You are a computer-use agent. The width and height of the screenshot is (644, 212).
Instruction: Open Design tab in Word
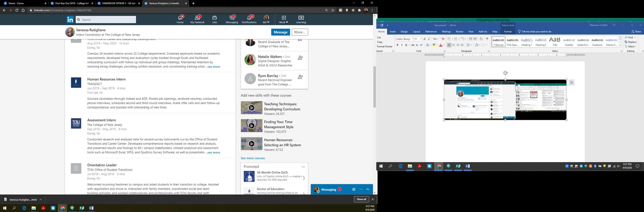click(x=404, y=31)
